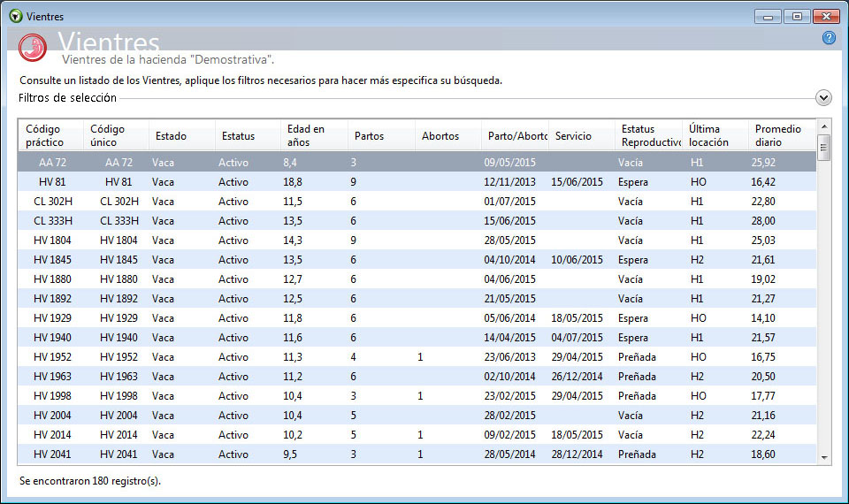This screenshot has width=849, height=504.
Task: Maximize the Vientres window
Action: [x=797, y=16]
